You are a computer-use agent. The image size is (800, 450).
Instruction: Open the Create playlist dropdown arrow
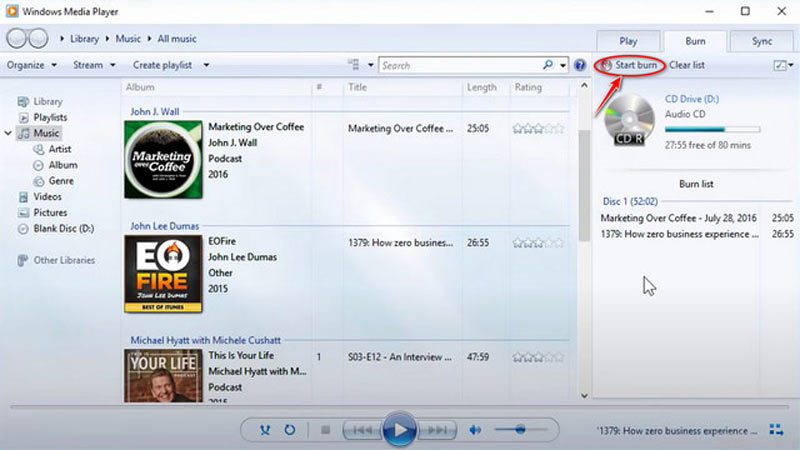pos(206,65)
